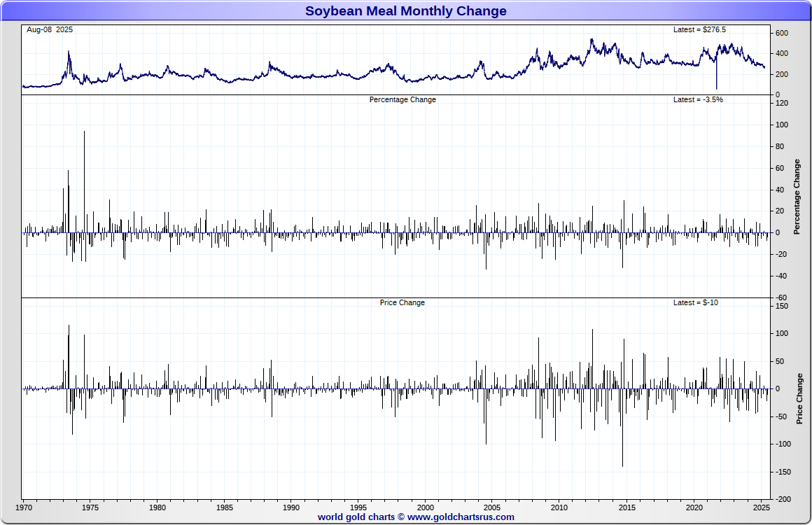Click the 2025 x-axis year label
This screenshot has width=812, height=525.
point(762,507)
